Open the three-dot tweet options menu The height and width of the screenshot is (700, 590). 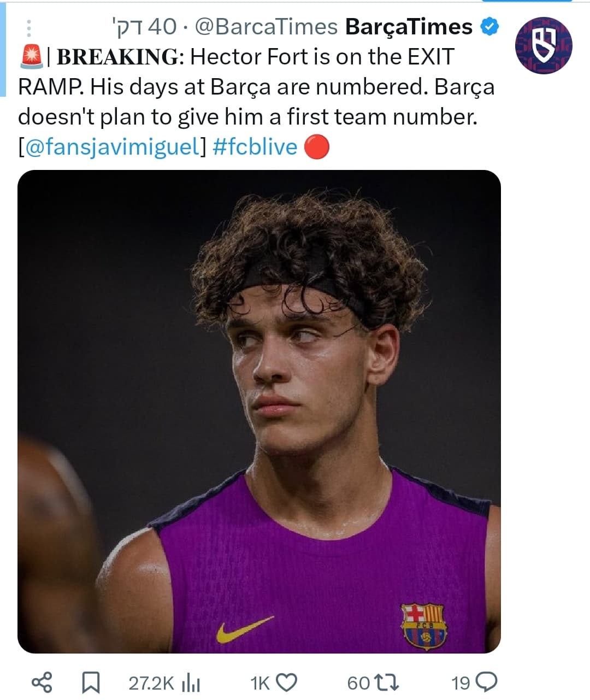[29, 28]
